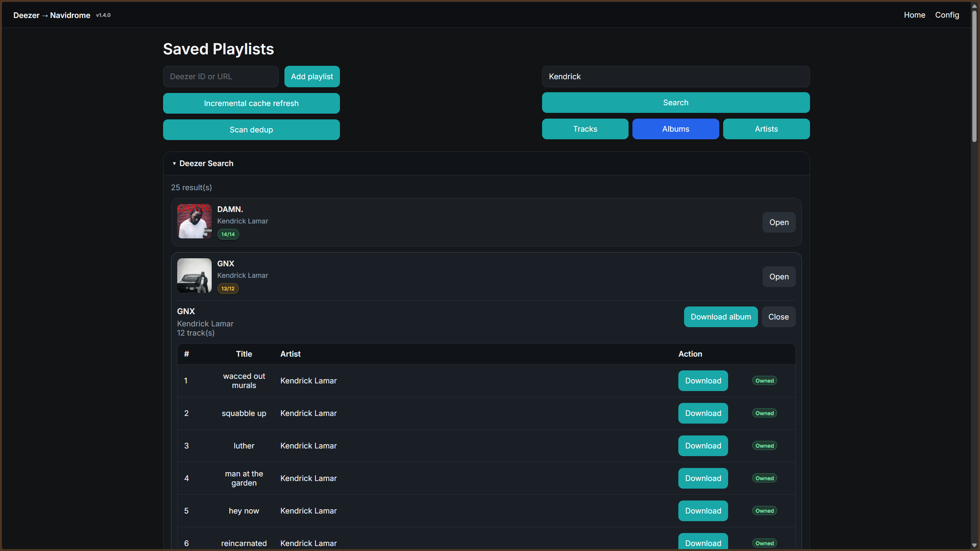Click the scrollbar down arrow
This screenshot has width=980, height=551.
[974, 545]
